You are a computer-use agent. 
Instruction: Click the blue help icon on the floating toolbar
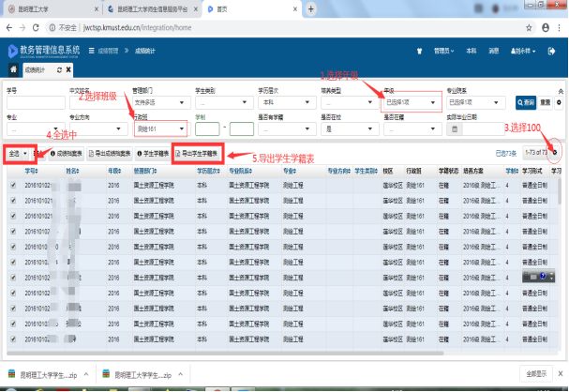[543, 277]
